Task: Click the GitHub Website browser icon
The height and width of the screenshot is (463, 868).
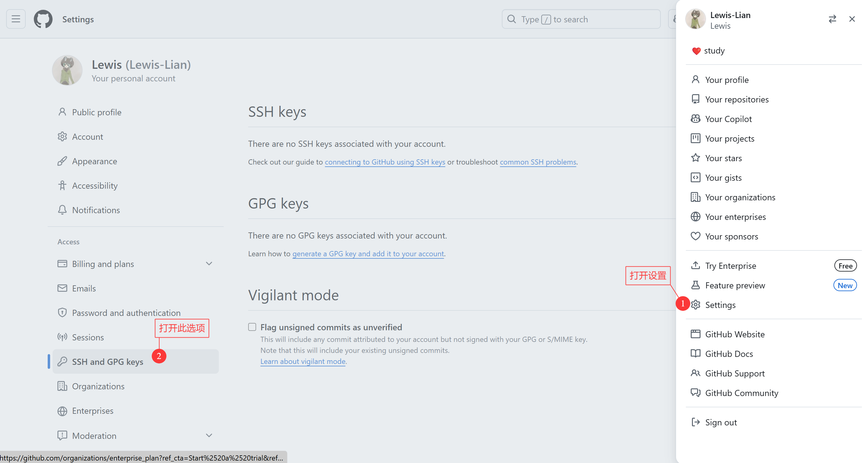Action: click(696, 334)
